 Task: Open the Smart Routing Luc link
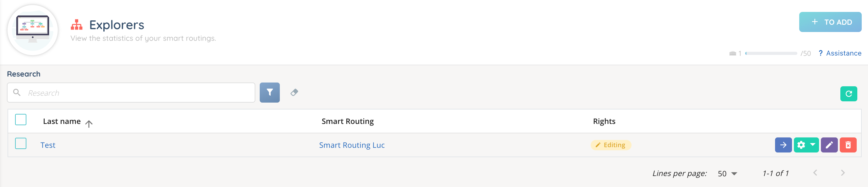coord(351,145)
